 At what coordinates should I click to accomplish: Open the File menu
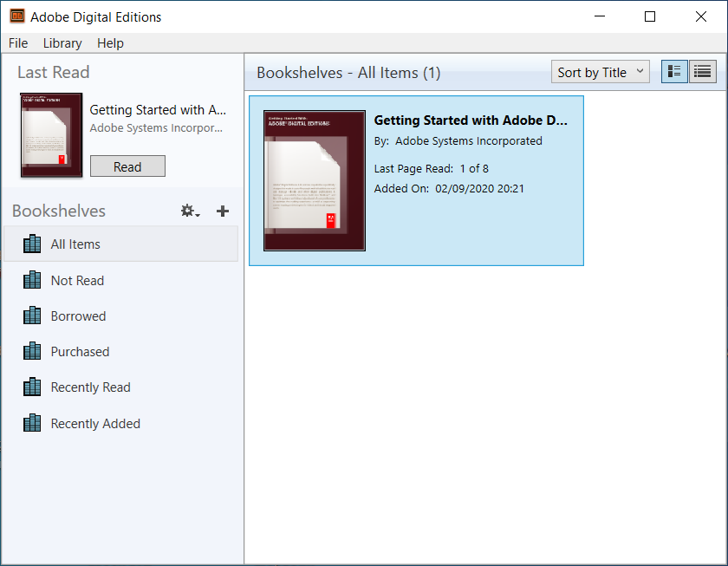[18, 43]
